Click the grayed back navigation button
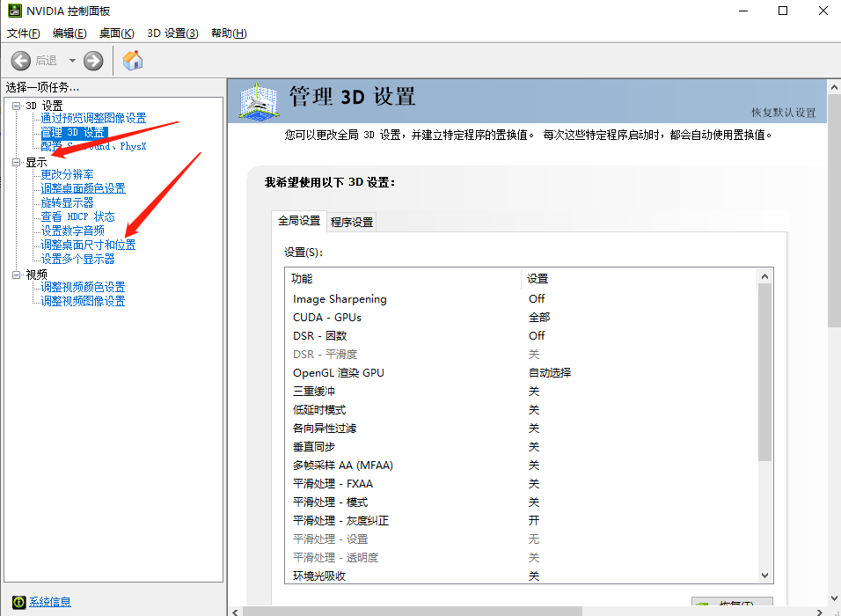Viewport: 841px width, 616px height. 22,61
